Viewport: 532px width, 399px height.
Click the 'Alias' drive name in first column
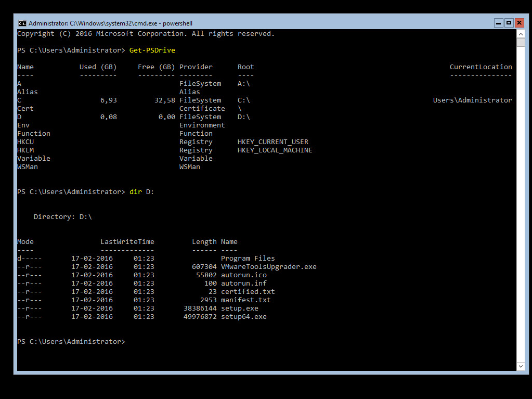point(28,92)
